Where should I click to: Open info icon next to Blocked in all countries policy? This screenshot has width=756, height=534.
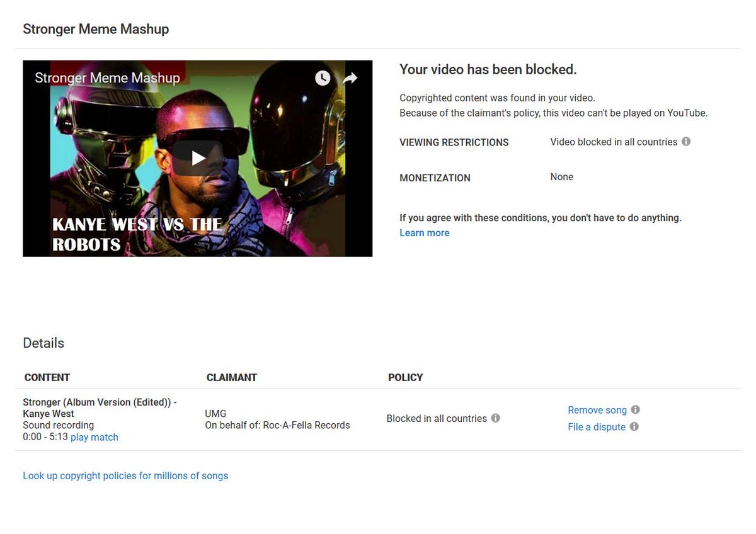coord(496,418)
